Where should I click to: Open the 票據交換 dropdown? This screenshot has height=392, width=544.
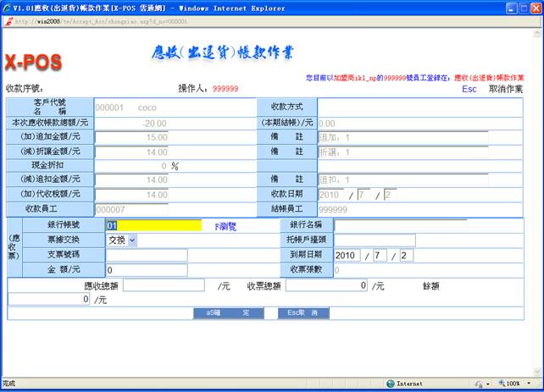click(122, 240)
